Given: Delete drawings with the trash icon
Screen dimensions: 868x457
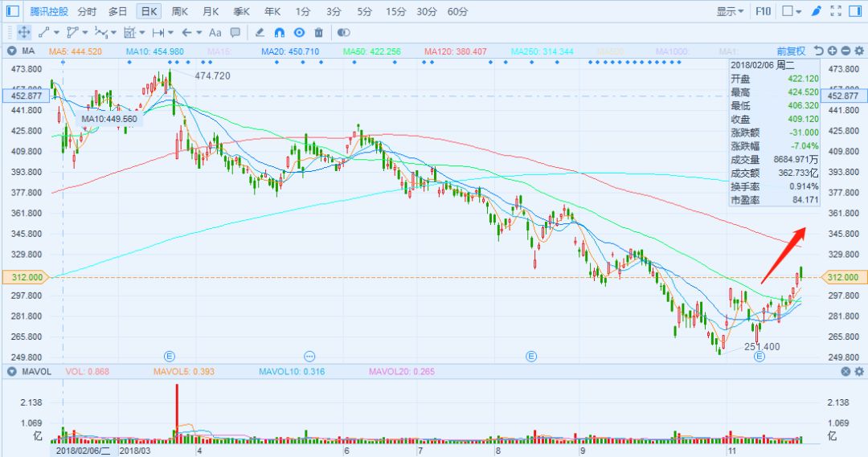Looking at the screenshot, I should pos(318,33).
